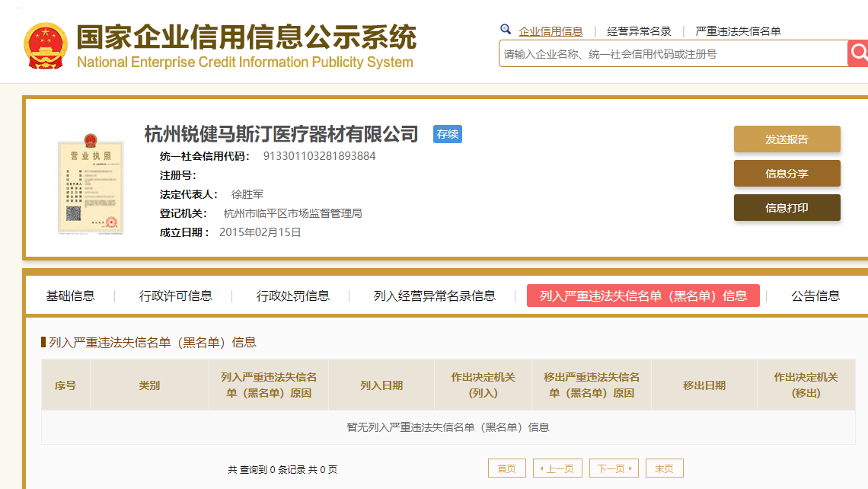Image resolution: width=868 pixels, height=489 pixels.
Task: Click the establishment date 2015年02月15日
Action: tap(260, 232)
